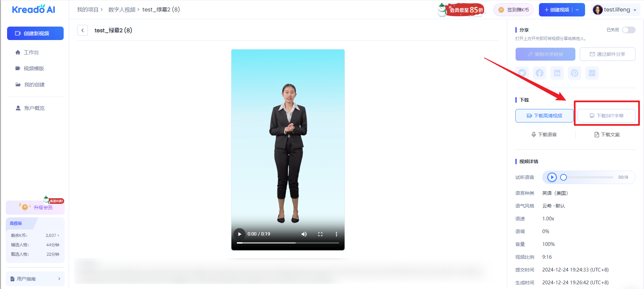The height and width of the screenshot is (289, 644).
Task: Open the video player's three-dot options menu
Action: point(336,234)
